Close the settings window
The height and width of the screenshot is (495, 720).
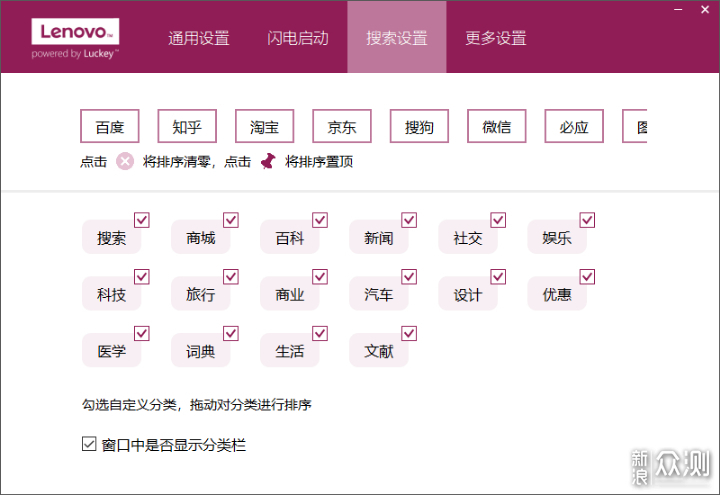point(705,9)
